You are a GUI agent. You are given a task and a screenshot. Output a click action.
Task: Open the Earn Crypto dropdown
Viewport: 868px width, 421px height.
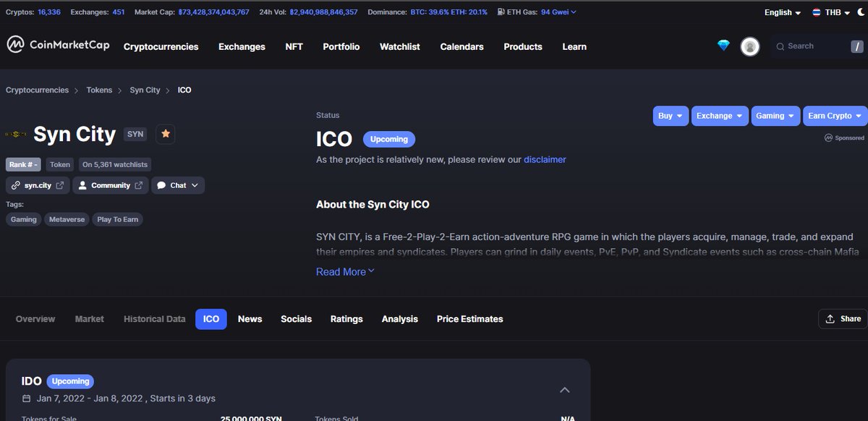835,116
